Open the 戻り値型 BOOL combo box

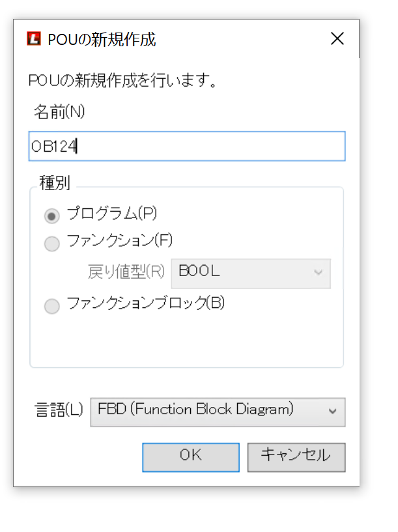[250, 273]
